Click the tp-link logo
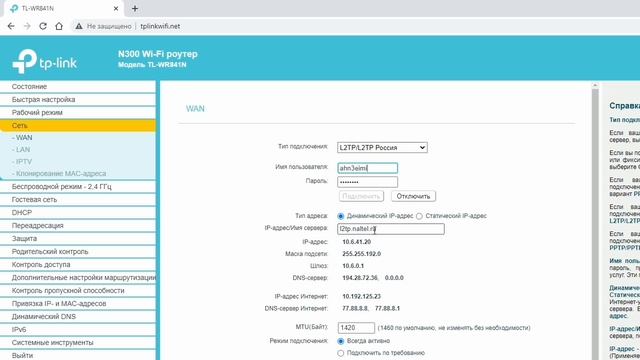The height and width of the screenshot is (360, 640). 44,61
